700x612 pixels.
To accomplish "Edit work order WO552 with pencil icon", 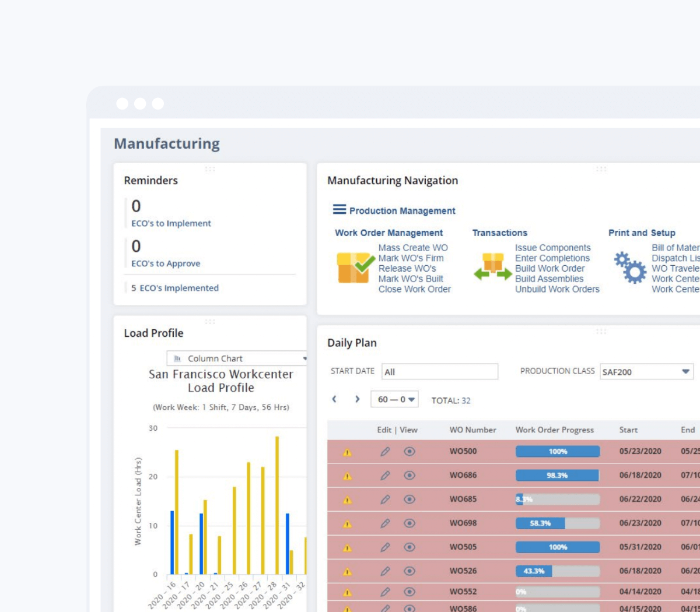I will click(x=385, y=591).
